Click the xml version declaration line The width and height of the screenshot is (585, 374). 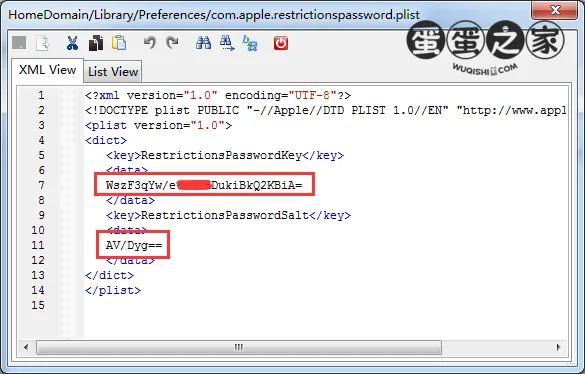(218, 96)
